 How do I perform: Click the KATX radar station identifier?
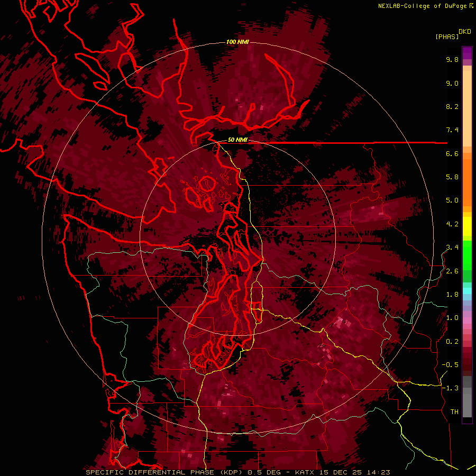tap(305, 472)
